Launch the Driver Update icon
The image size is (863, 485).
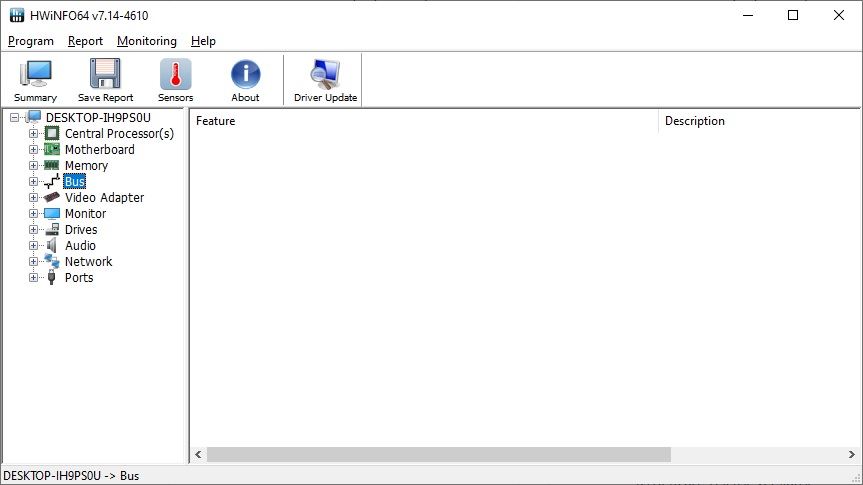coord(325,80)
